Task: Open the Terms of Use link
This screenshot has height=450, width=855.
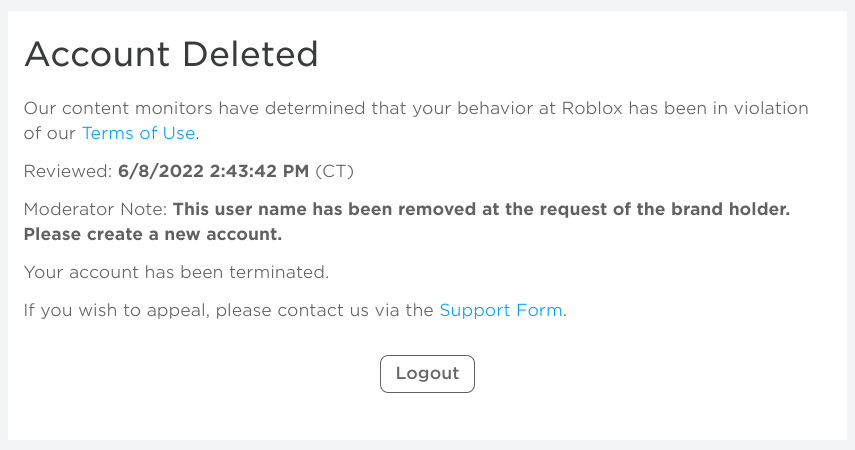Action: pyautogui.click(x=139, y=133)
